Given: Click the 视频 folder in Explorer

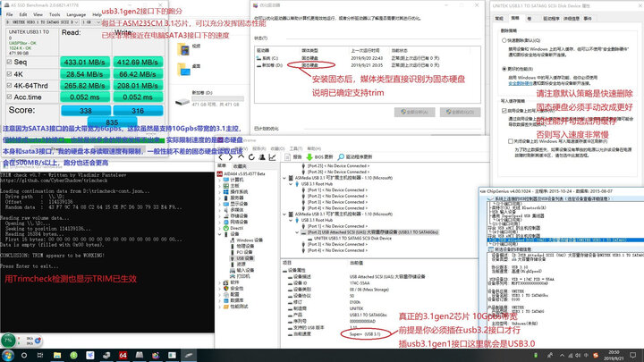Looking at the screenshot, I should click(x=183, y=49).
